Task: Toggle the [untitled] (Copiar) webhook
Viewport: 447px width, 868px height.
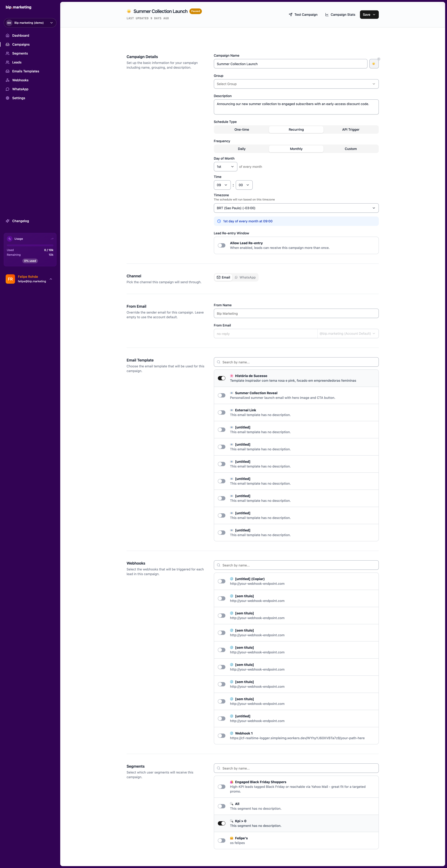Action: click(222, 581)
